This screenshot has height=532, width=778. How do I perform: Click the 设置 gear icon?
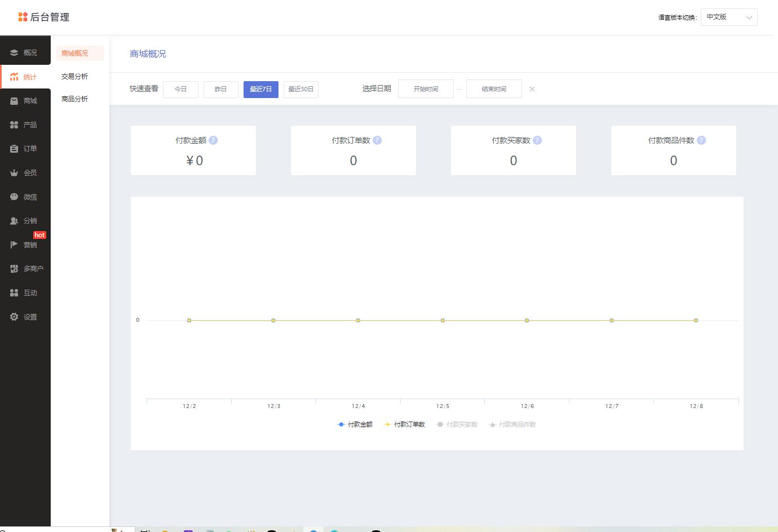coord(14,317)
